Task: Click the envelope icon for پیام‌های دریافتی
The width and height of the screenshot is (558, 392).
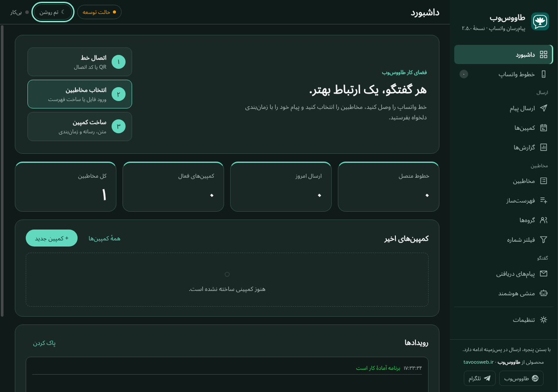Action: (x=544, y=274)
